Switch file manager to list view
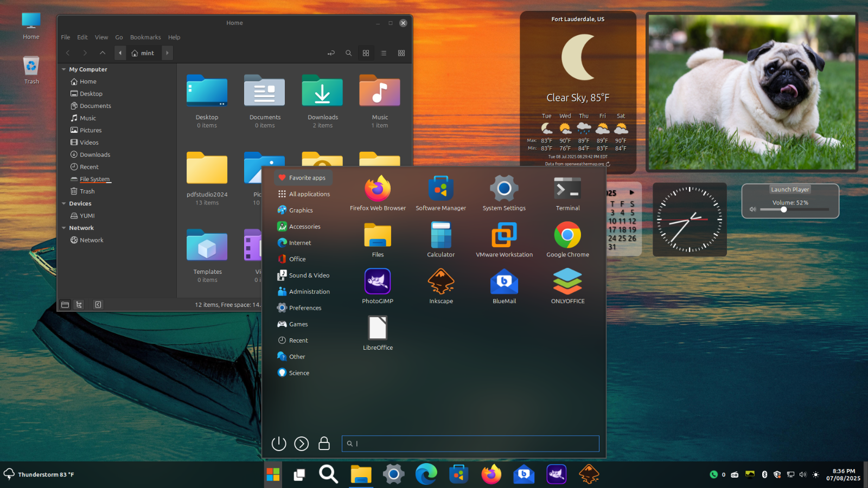Image resolution: width=868 pixels, height=488 pixels. pyautogui.click(x=384, y=53)
